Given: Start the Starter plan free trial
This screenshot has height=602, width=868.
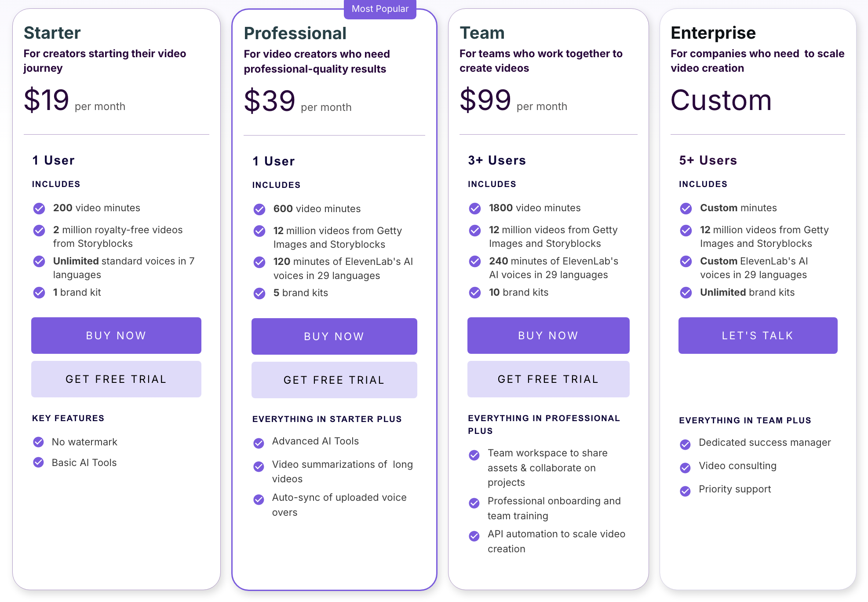Looking at the screenshot, I should [116, 379].
